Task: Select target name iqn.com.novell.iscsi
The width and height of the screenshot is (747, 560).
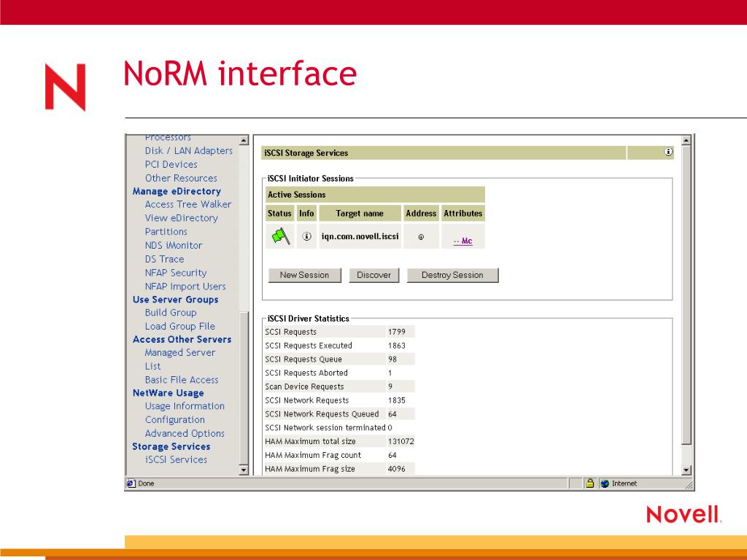Action: click(x=360, y=236)
